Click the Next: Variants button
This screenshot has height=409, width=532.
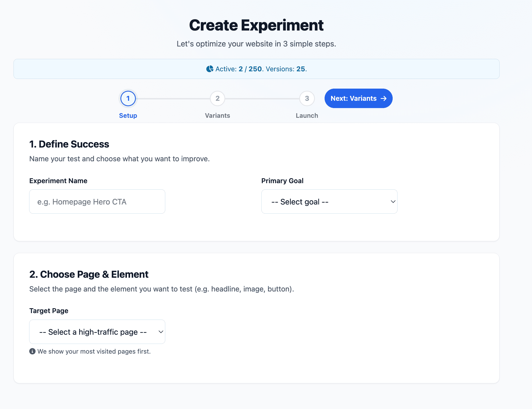point(358,98)
